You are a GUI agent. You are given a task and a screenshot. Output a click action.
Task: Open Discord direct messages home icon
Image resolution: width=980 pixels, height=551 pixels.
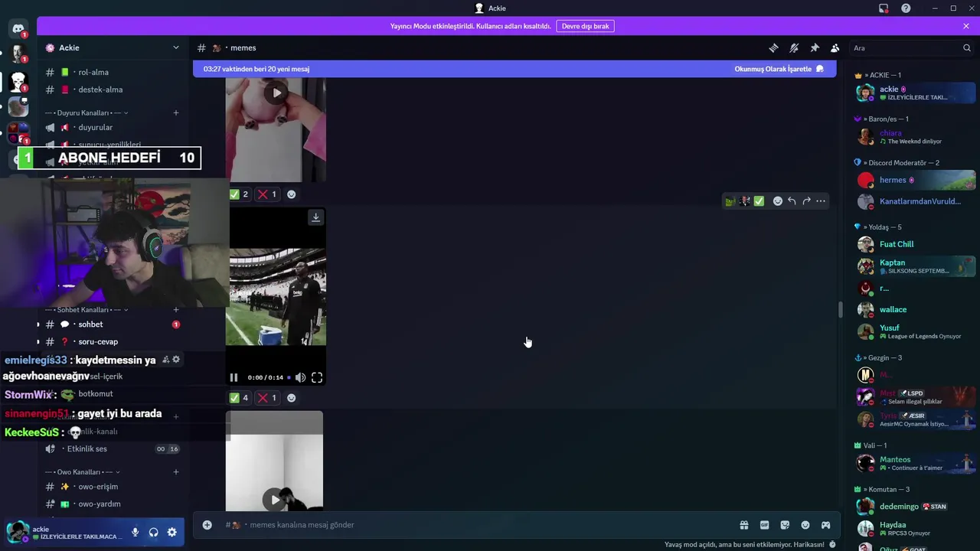coord(18,29)
